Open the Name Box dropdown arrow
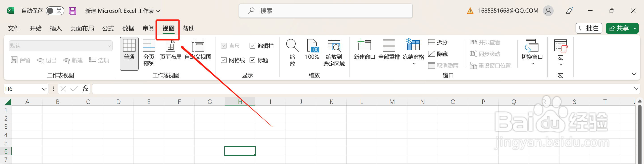 44,89
